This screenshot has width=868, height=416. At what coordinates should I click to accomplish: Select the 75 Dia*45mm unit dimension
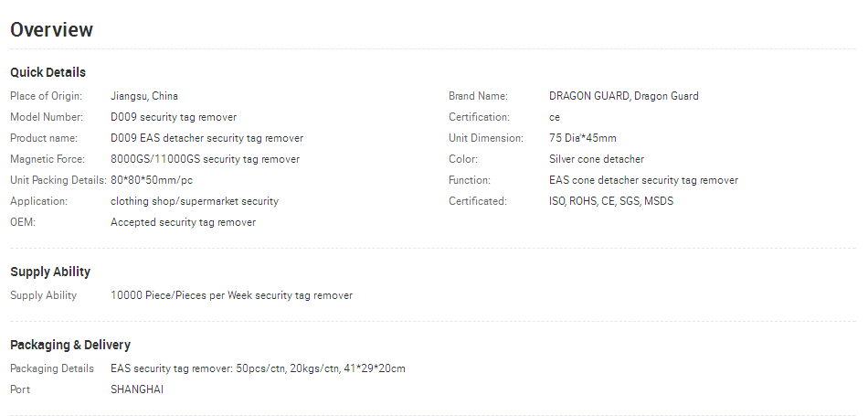click(x=582, y=138)
